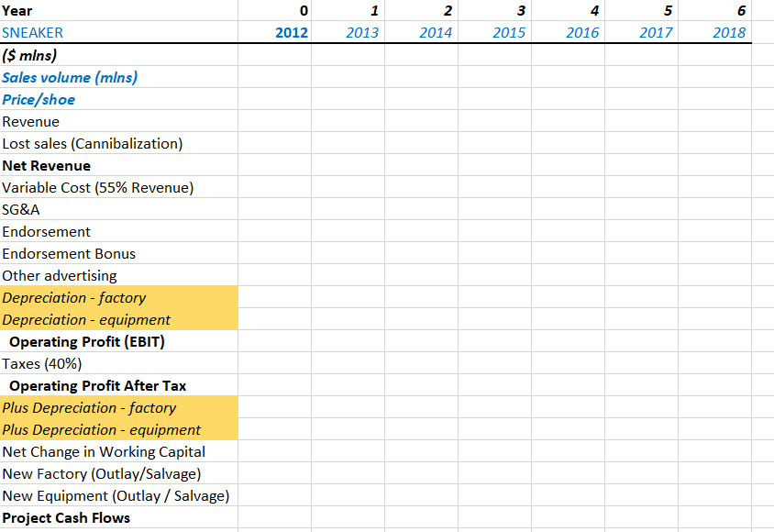Click the 'Project Cash Flows' label
Image resolution: width=774 pixels, height=532 pixels.
119,517
